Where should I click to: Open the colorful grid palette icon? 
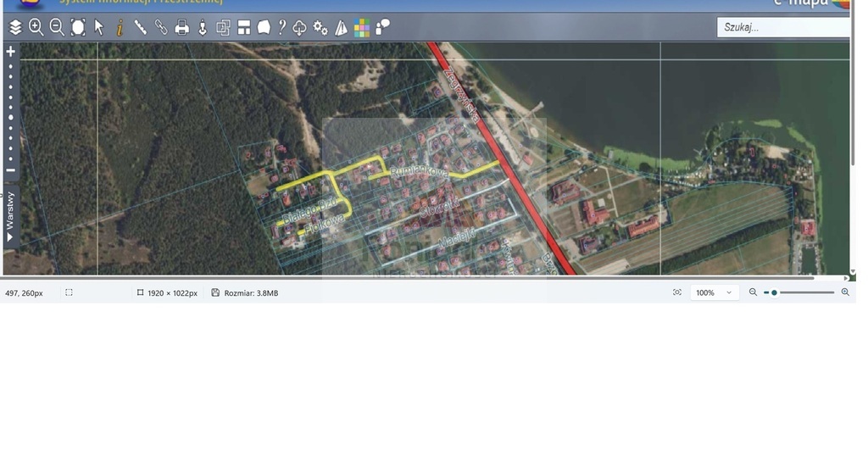(362, 28)
